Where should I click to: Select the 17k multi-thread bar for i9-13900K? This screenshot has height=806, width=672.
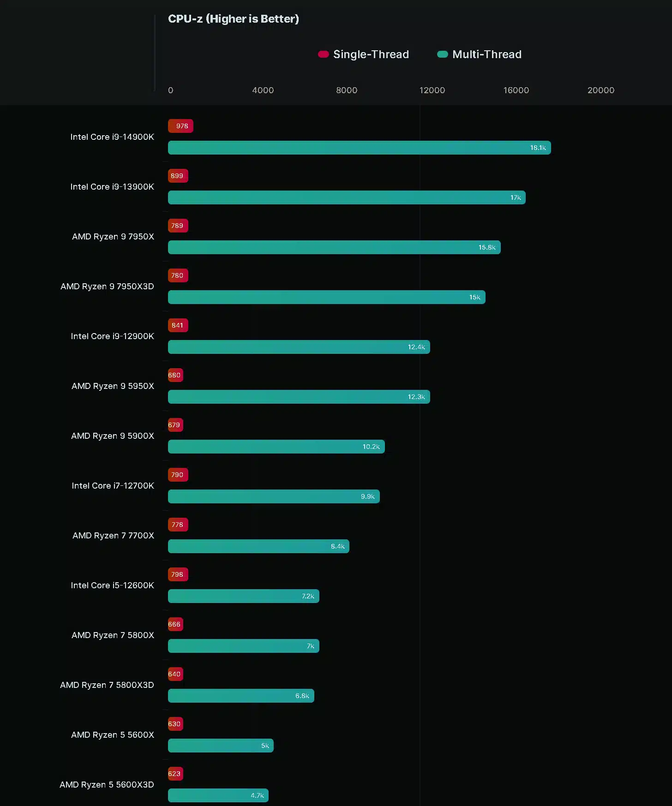pos(346,197)
